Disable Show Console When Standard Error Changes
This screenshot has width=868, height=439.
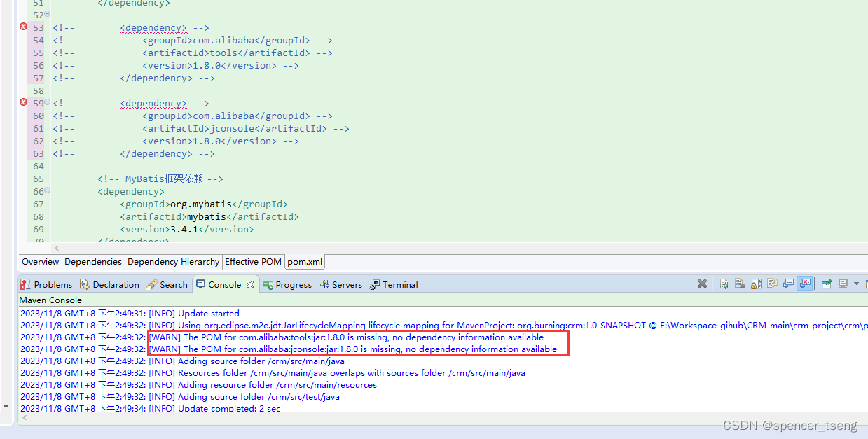(805, 284)
